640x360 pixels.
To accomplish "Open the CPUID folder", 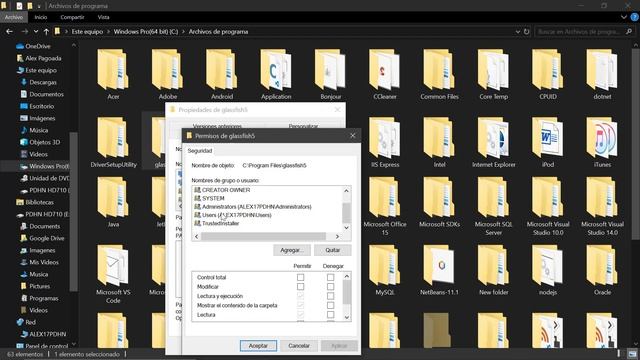I will click(x=548, y=74).
